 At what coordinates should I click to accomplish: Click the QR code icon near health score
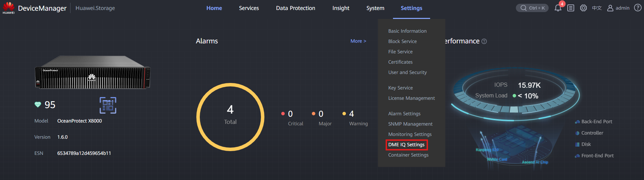click(x=108, y=105)
